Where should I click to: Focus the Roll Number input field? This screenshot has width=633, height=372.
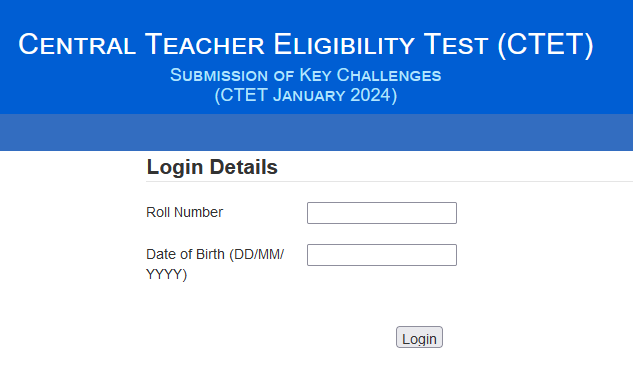tap(381, 213)
